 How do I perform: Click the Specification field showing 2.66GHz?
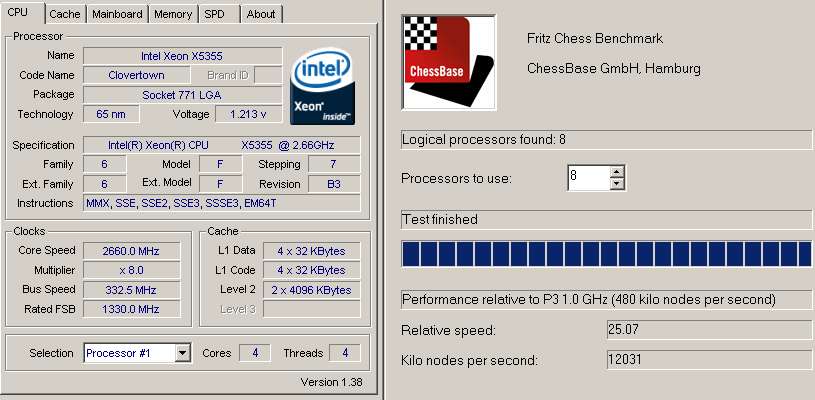point(221,145)
